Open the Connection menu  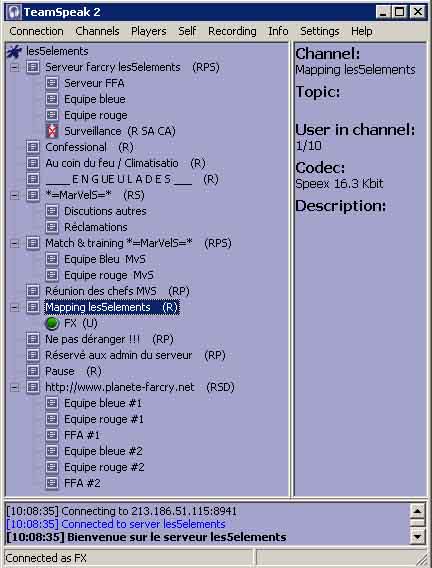point(36,31)
